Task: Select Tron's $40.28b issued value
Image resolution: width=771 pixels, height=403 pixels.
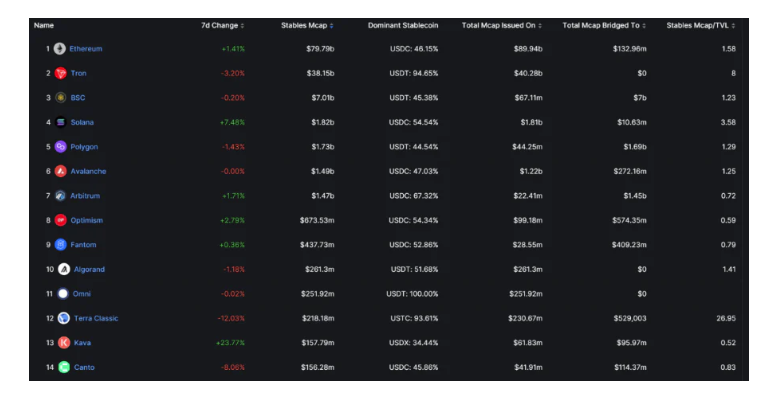Action: 528,73
